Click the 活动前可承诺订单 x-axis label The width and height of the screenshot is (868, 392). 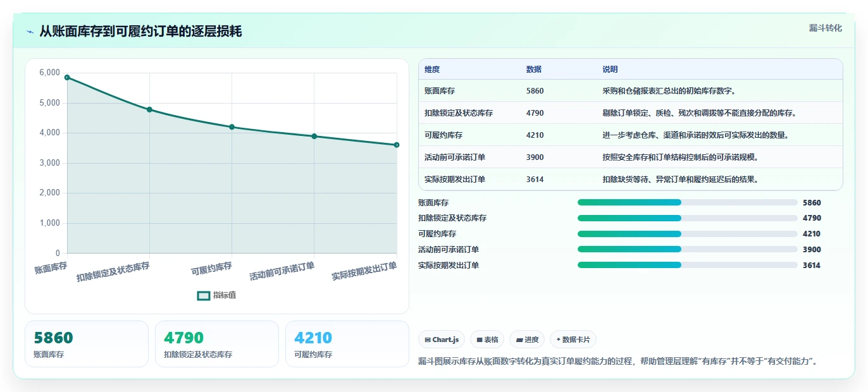click(x=282, y=271)
